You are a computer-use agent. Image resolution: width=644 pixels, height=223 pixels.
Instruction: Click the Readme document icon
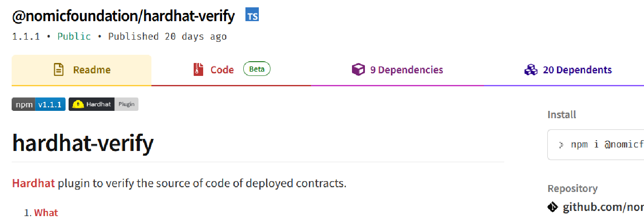click(x=59, y=69)
